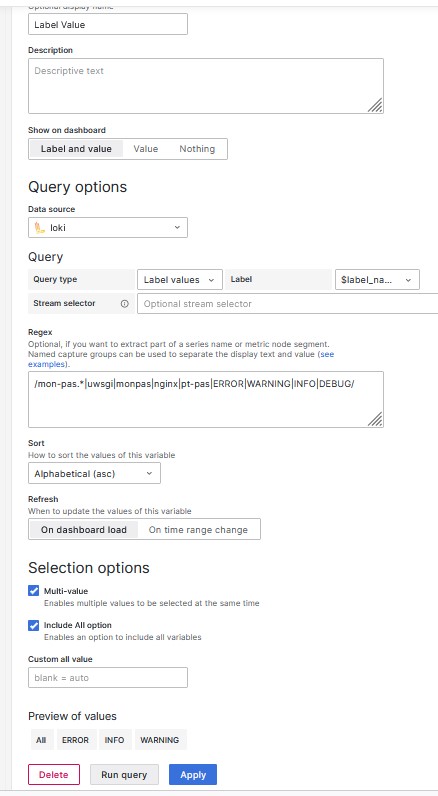Toggle the Include All option checkbox

pos(33,625)
